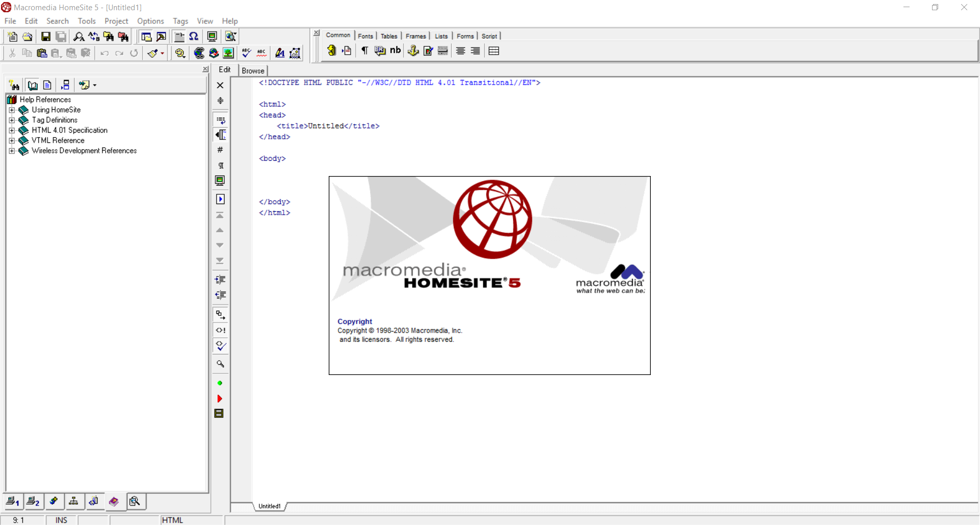
Task: Expand the Wireless Development References node
Action: pyautogui.click(x=12, y=151)
